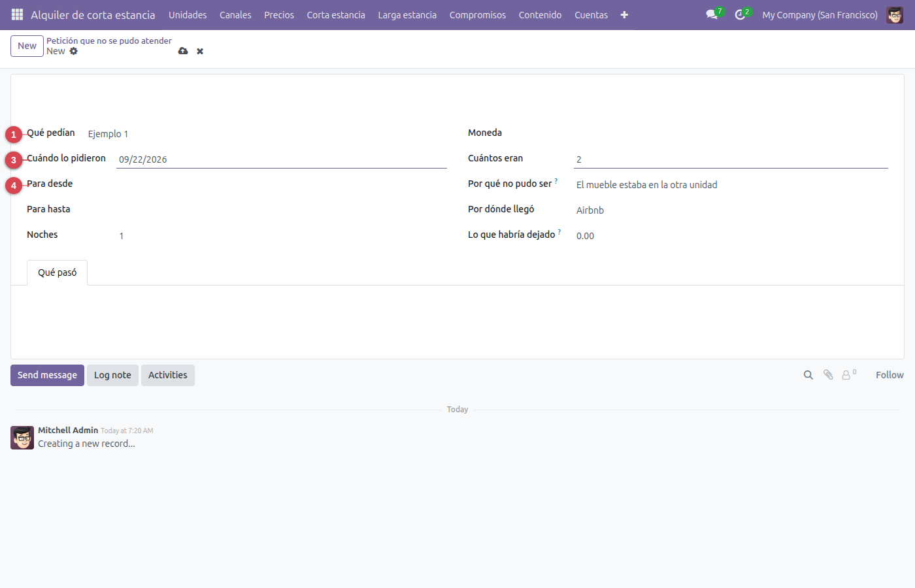Open the conversations chat icon

712,14
